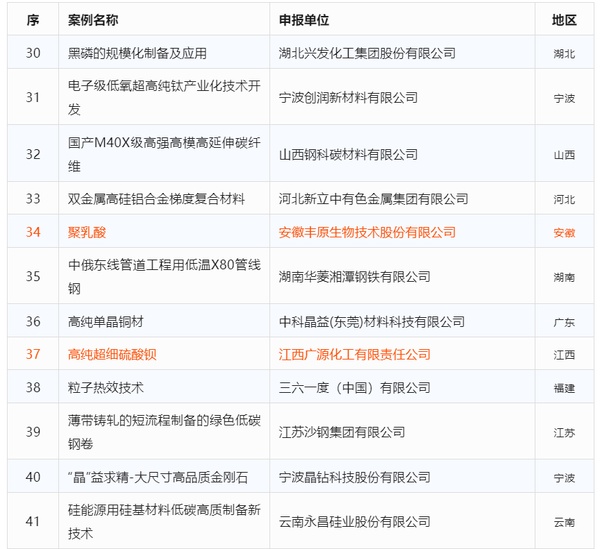Screen dimensions: 600x549
Task: Click case 电子级低氧超高纯钛产业化技术开发
Action: coord(164,97)
